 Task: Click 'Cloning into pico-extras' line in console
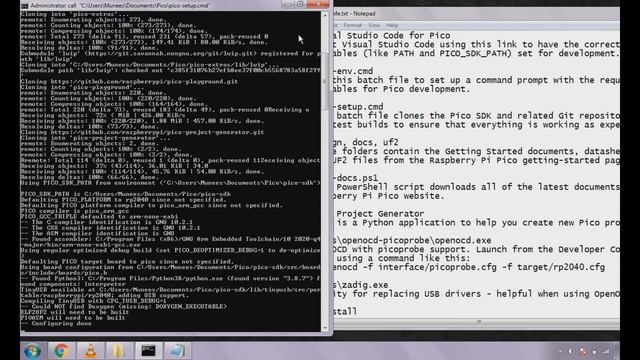click(x=75, y=14)
